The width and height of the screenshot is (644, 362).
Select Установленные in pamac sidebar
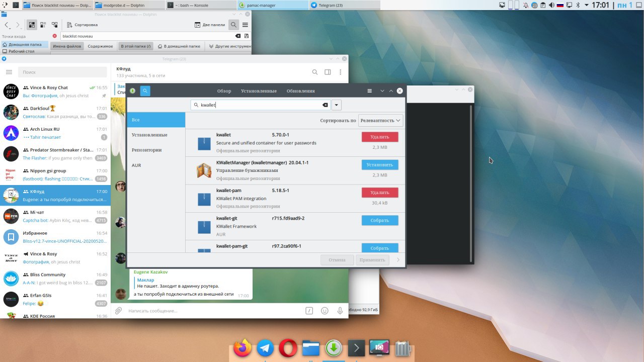[156, 135]
